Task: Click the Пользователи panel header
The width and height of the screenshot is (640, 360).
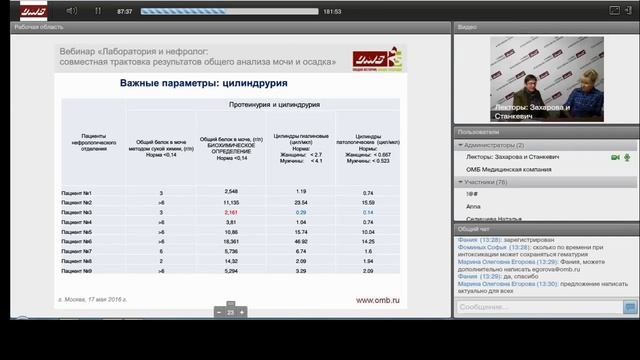Action: tap(547, 132)
